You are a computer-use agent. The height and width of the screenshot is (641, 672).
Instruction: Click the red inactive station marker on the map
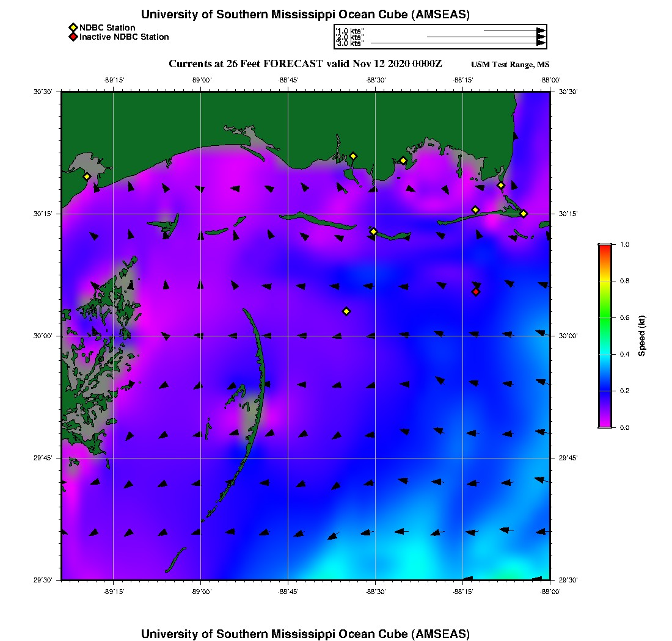tap(476, 292)
